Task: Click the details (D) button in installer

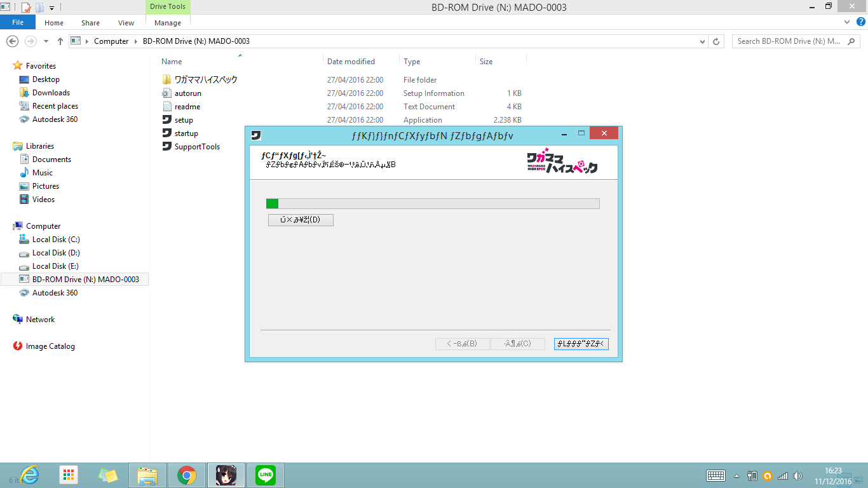Action: [x=301, y=220]
